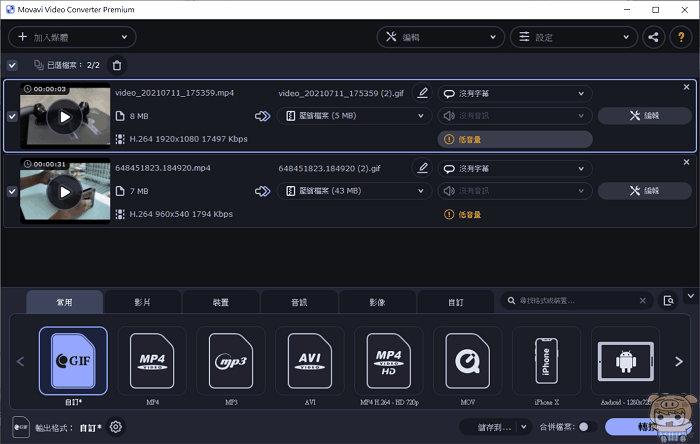Open help with the question mark icon
This screenshot has width=700, height=444.
[681, 37]
